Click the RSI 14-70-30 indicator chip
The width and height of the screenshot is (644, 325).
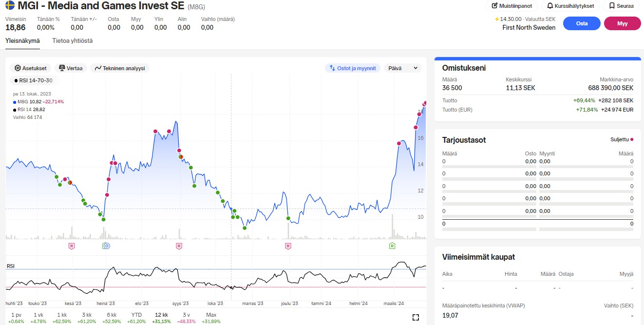34,80
